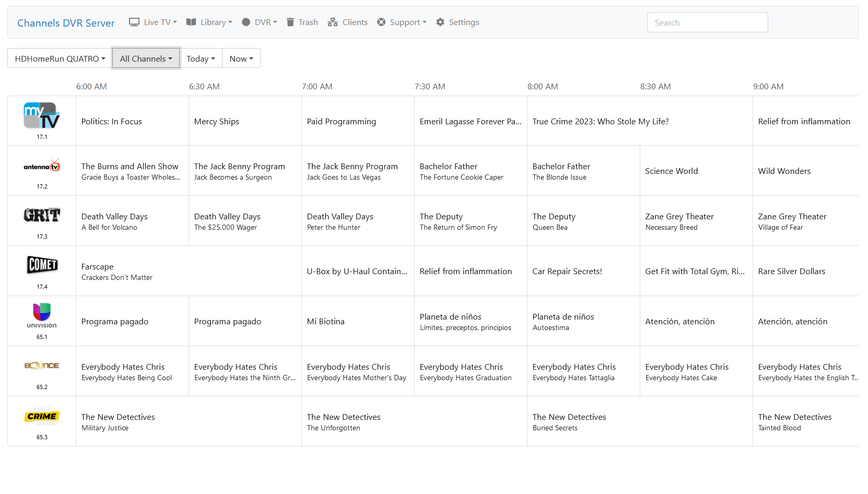Open Trash from the navigation bar
This screenshot has height=494, width=868.
302,22
